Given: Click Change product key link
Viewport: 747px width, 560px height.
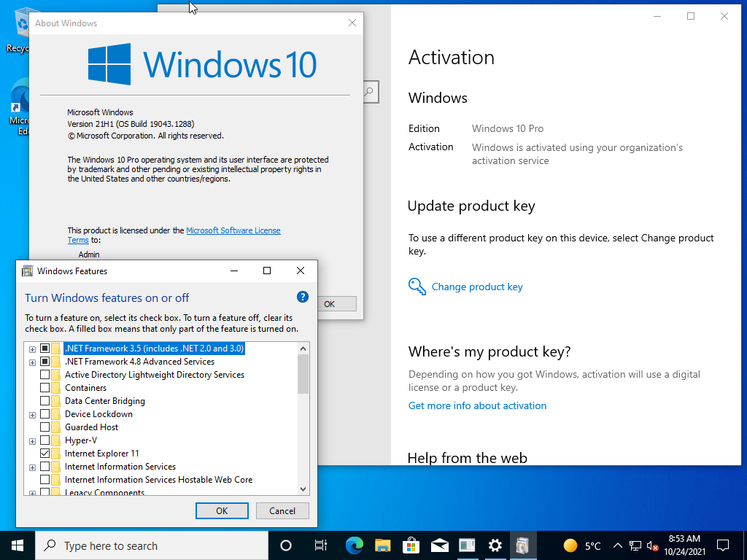Looking at the screenshot, I should [x=477, y=287].
